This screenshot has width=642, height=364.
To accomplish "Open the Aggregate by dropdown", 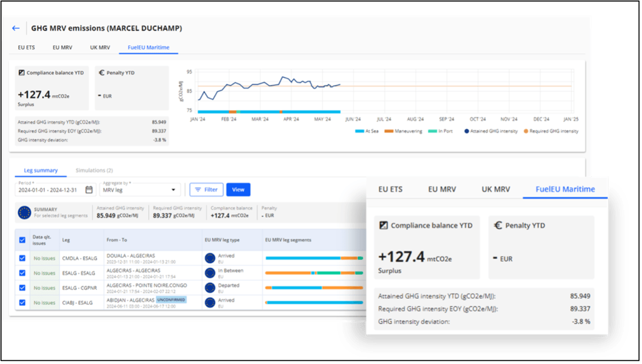I will tap(139, 189).
